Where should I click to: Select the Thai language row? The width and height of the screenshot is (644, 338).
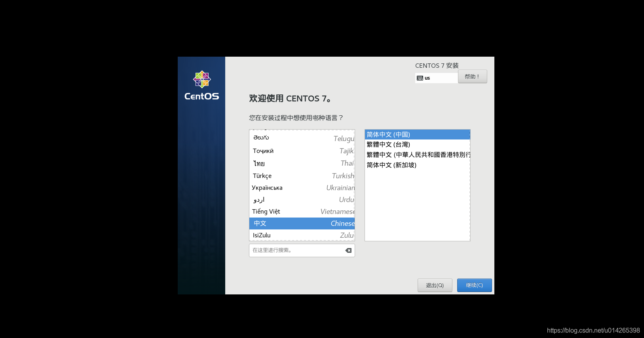click(x=302, y=163)
